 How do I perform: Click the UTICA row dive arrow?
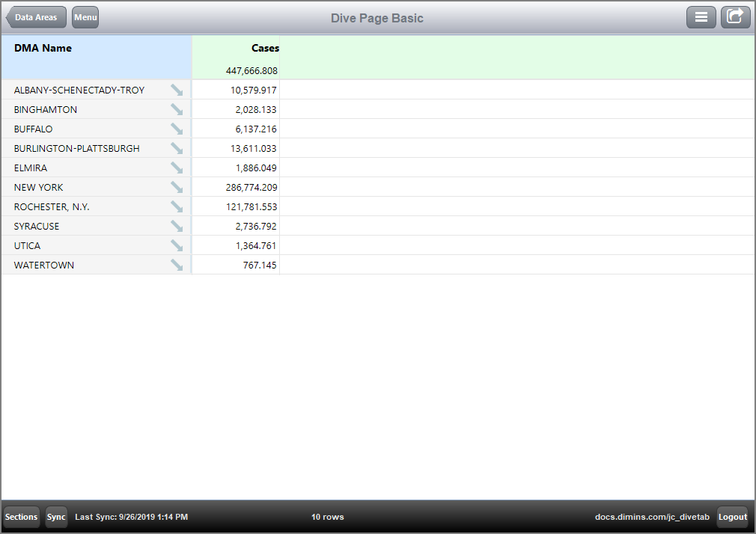177,245
